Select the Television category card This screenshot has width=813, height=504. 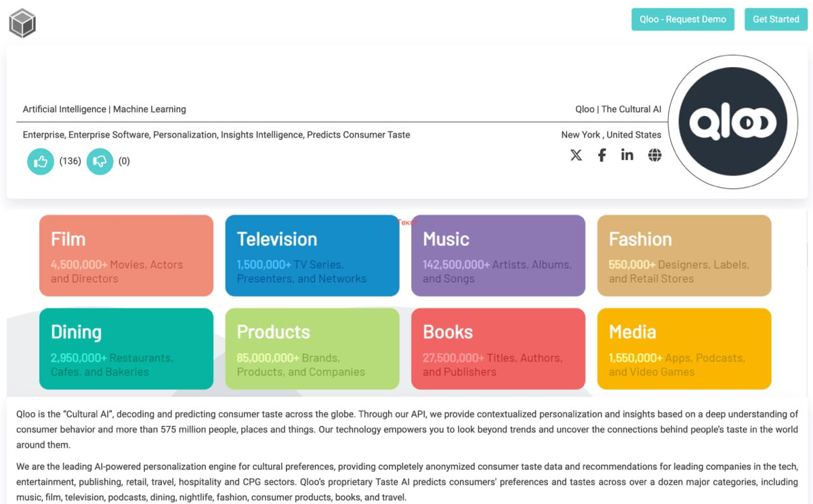pos(312,255)
